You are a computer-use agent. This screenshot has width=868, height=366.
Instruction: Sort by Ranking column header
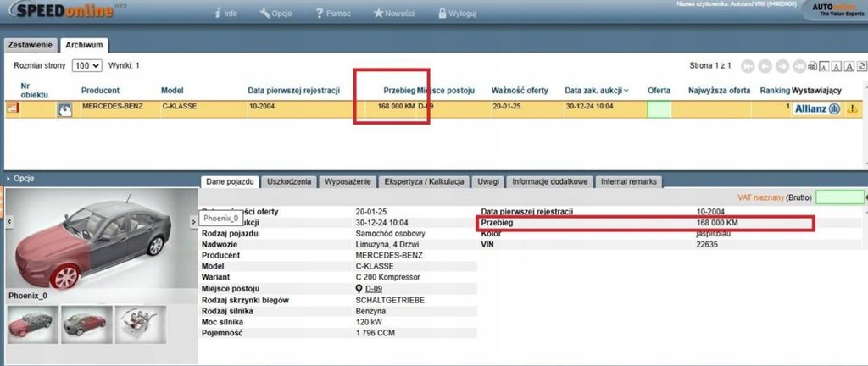pyautogui.click(x=775, y=90)
